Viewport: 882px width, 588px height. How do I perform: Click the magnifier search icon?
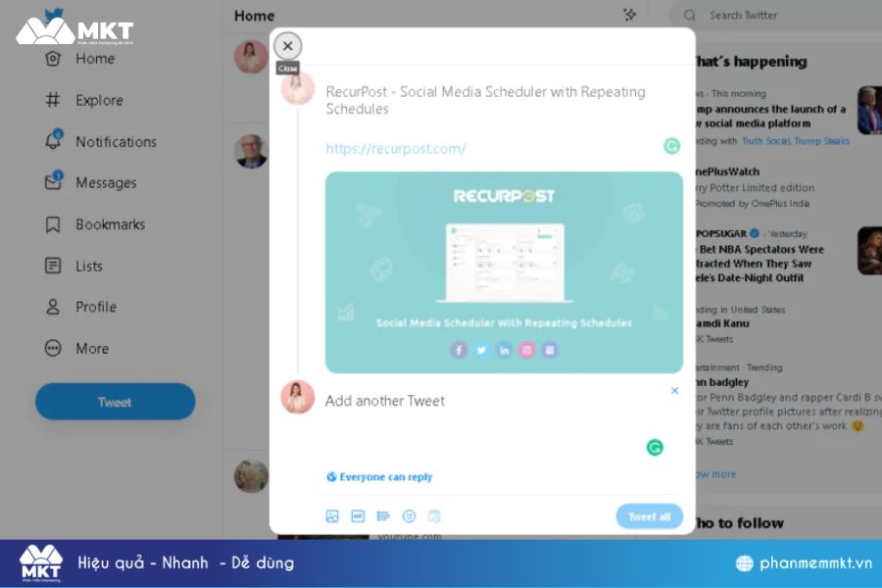pyautogui.click(x=690, y=16)
